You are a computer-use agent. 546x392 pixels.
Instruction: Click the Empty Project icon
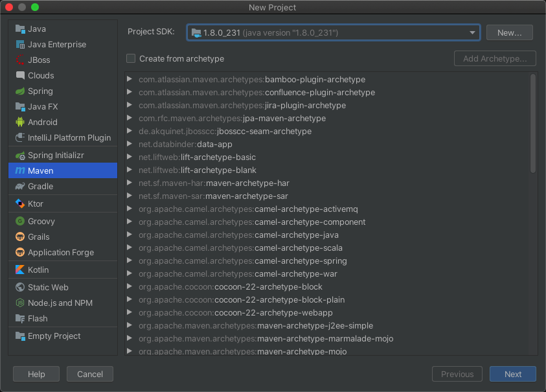point(20,336)
